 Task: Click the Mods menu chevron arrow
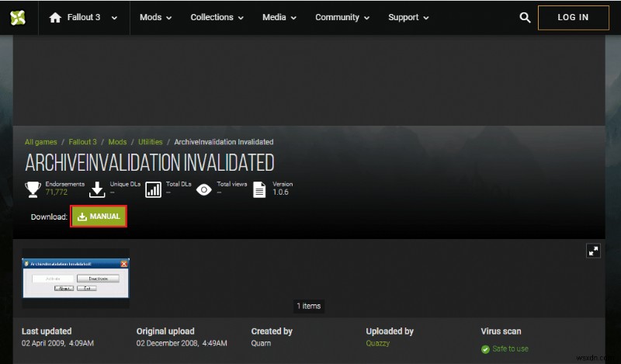point(169,18)
